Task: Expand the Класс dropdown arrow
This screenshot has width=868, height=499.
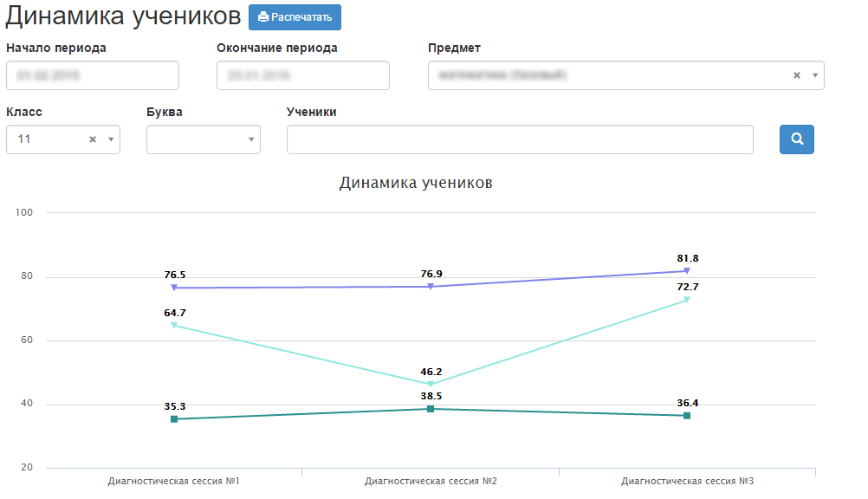Action: (110, 139)
